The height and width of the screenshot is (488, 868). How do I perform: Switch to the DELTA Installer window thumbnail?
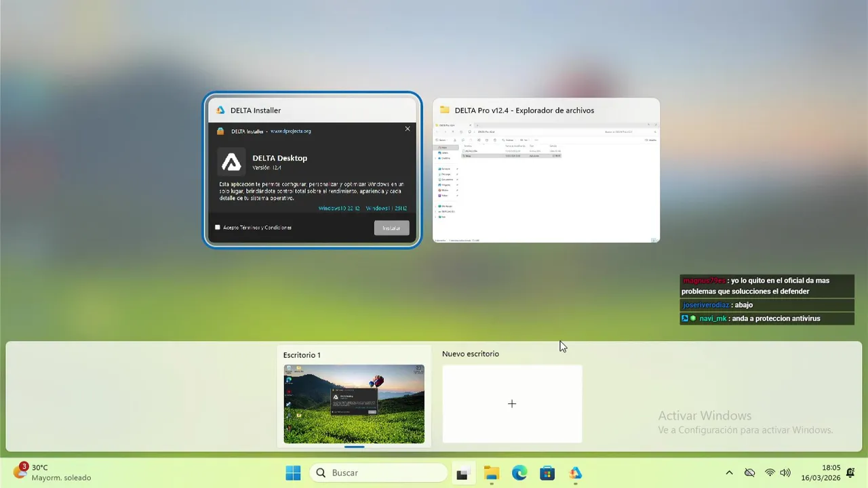coord(313,170)
